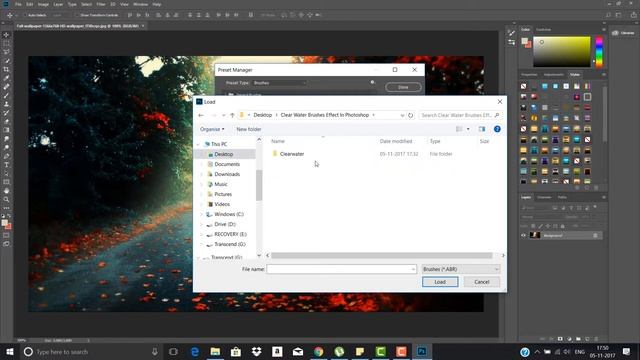Open the Preset Type Brushes dropdown

click(280, 83)
